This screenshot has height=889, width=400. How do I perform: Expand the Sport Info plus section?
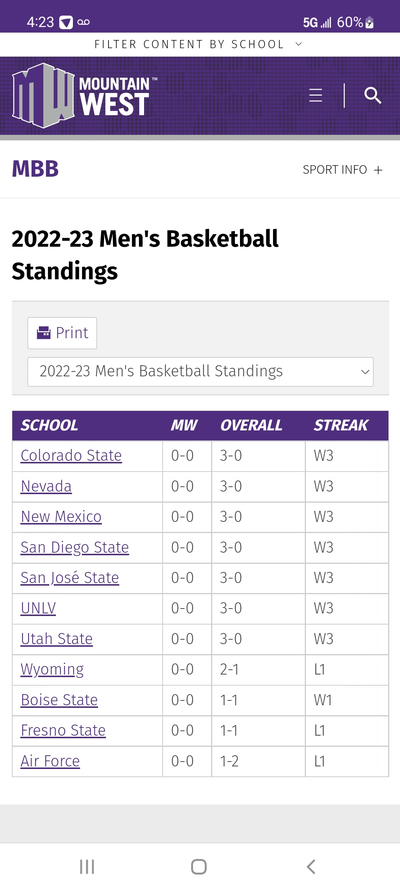coord(343,170)
